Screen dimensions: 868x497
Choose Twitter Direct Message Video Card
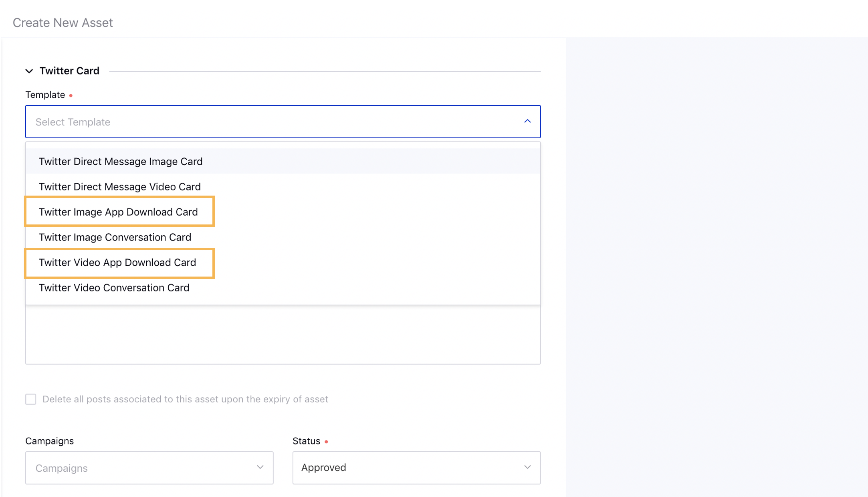pos(283,186)
